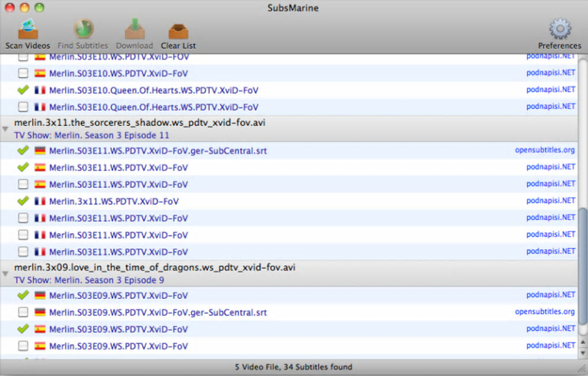The image size is (588, 376).
Task: Click the '5 Video File, 34 Subtitles found' status
Action: pyautogui.click(x=293, y=367)
